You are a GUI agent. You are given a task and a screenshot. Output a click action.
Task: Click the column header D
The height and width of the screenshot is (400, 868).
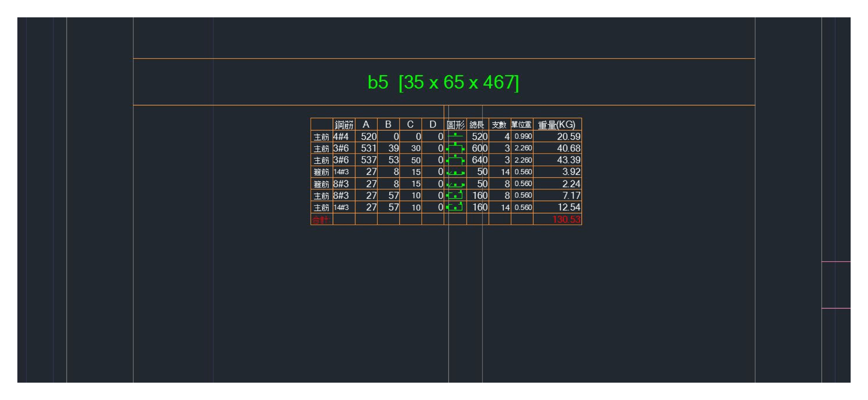coord(432,124)
